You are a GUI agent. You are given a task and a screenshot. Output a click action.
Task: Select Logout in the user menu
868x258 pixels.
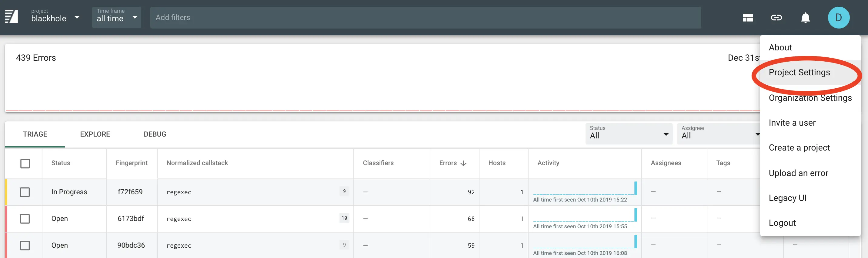782,223
